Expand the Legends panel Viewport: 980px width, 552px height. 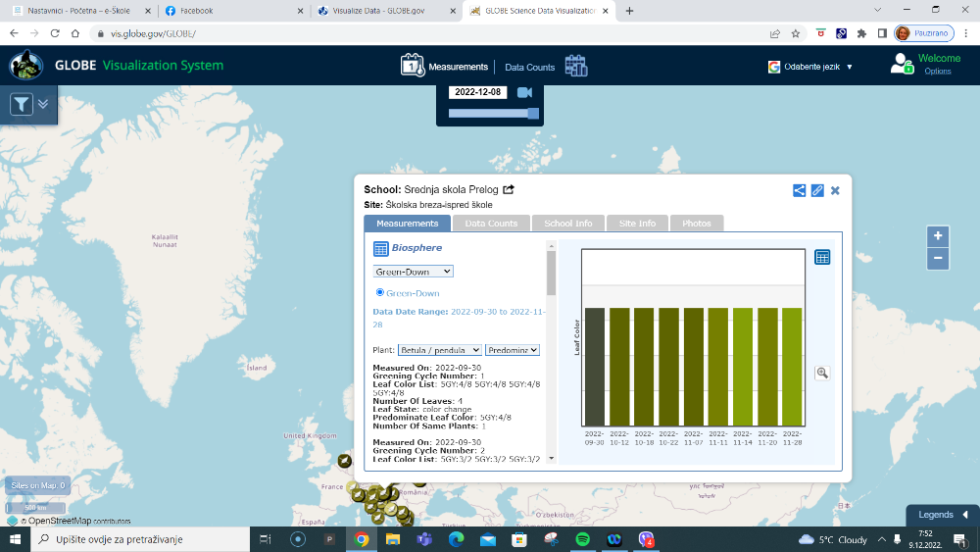[x=942, y=514]
